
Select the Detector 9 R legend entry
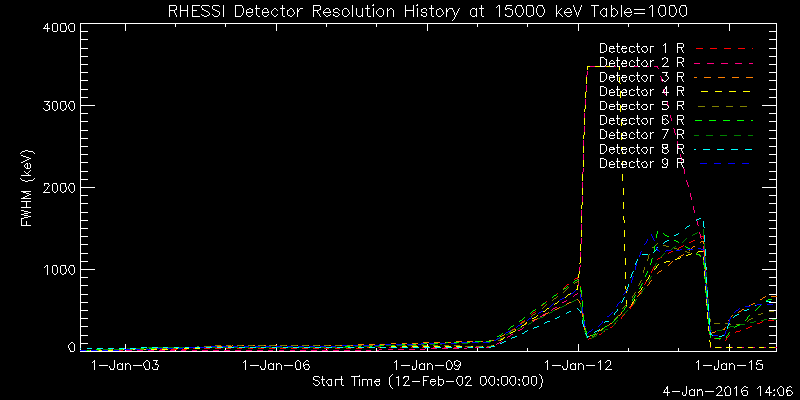point(641,162)
